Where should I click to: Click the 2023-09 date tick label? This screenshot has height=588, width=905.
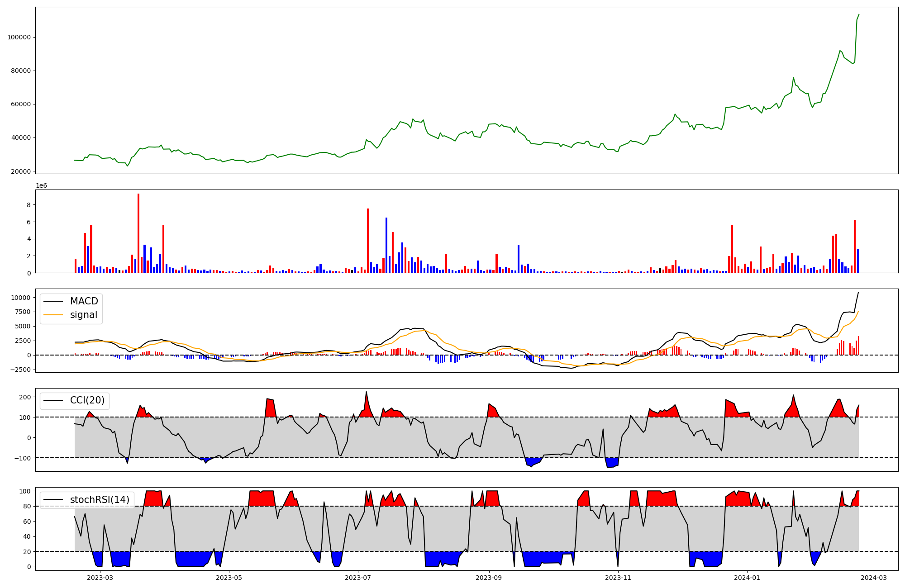[489, 578]
